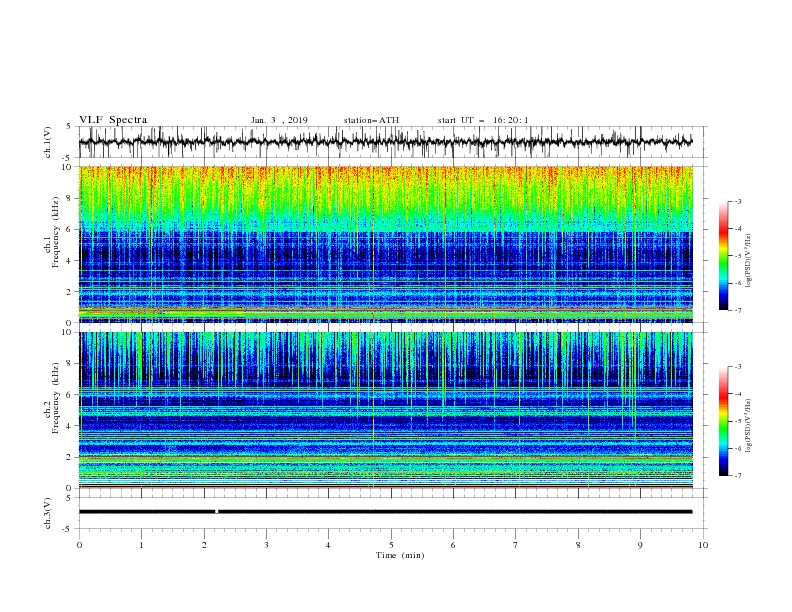Click the "2" kHz tick on the ch.2 axis
Screen dimensions: 792x612
tap(69, 457)
